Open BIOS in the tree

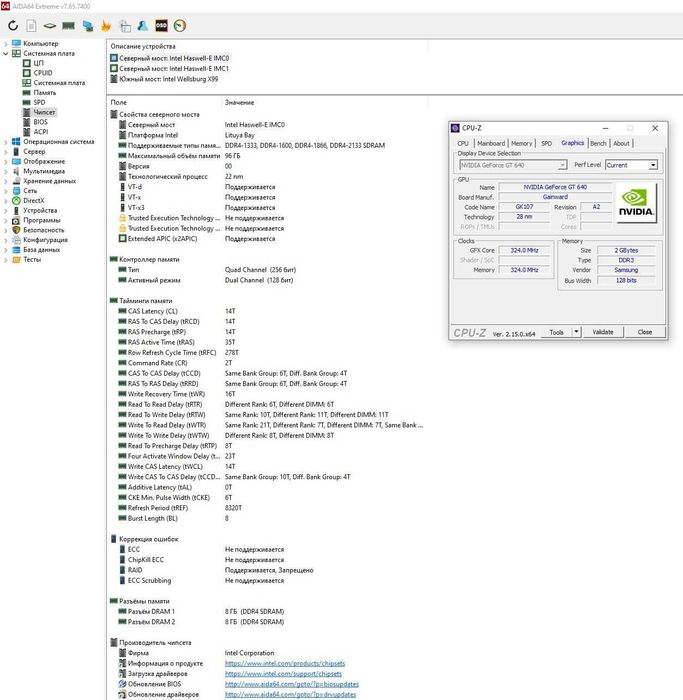click(40, 122)
